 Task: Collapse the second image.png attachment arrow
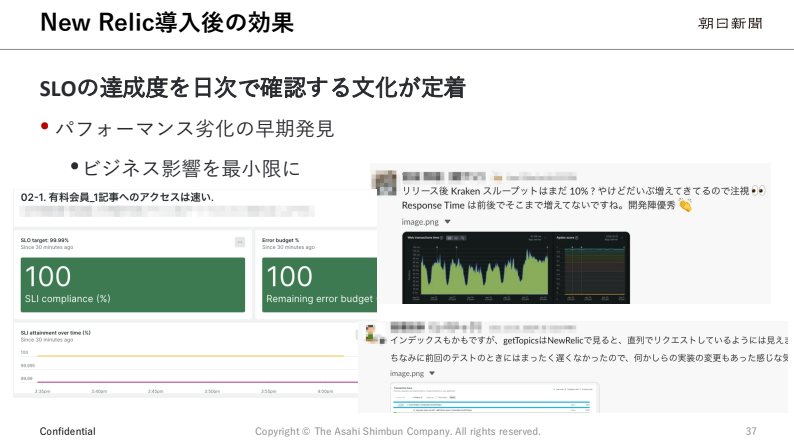[432, 373]
